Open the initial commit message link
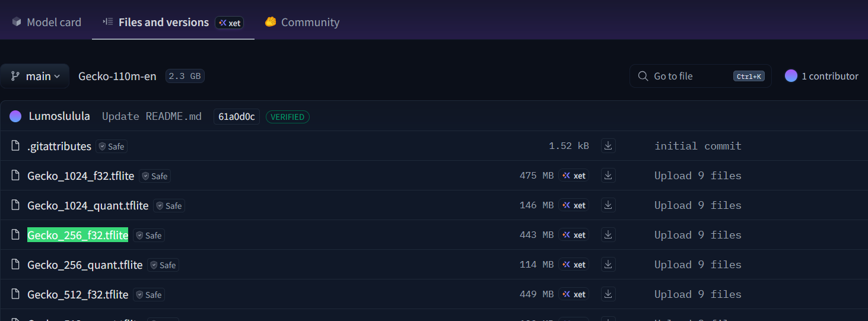This screenshot has width=868, height=321. coord(698,146)
